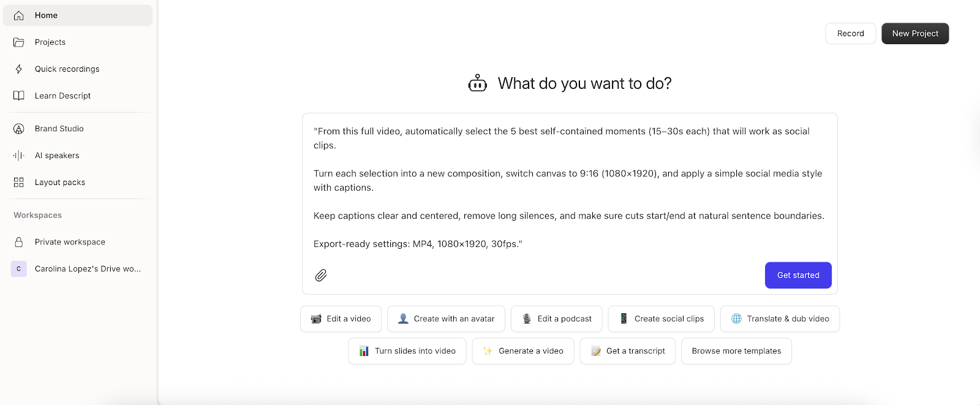Image resolution: width=980 pixels, height=405 pixels.
Task: Click the Record button
Action: point(850,34)
